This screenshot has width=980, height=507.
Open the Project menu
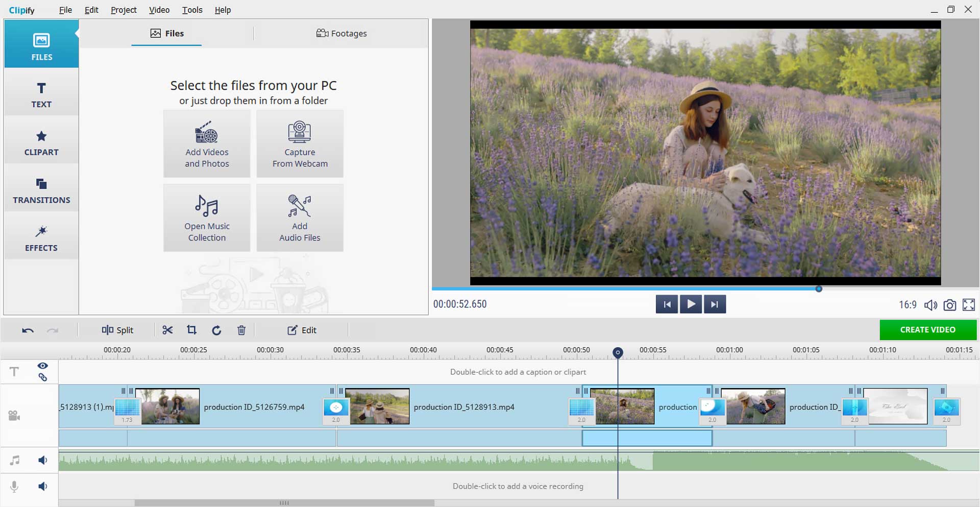(124, 10)
